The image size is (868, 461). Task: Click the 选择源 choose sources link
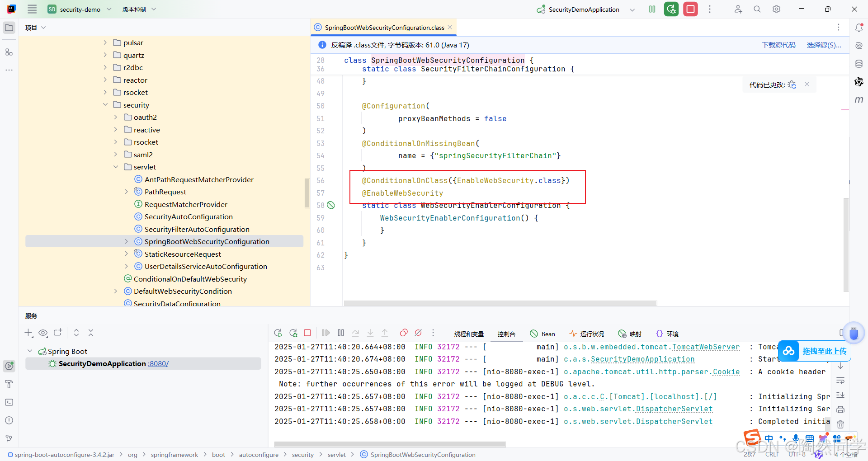click(x=824, y=45)
